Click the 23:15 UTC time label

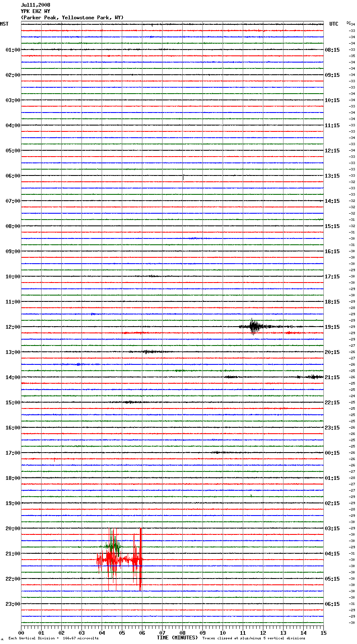pyautogui.click(x=332, y=428)
